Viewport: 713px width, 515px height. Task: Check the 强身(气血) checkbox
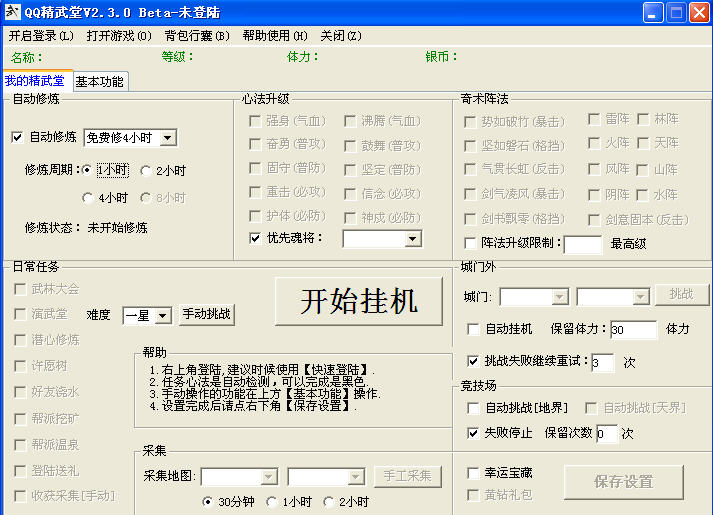(256, 121)
